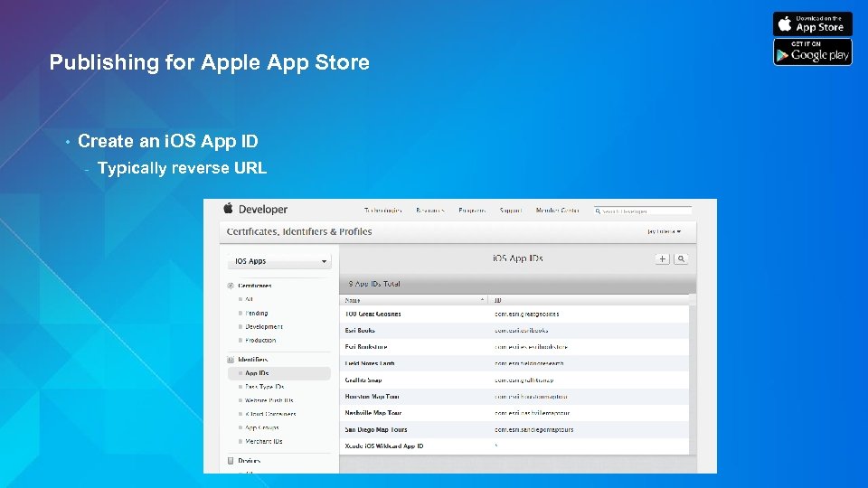868x488 pixels.
Task: Select All under Certificates
Action: click(249, 299)
